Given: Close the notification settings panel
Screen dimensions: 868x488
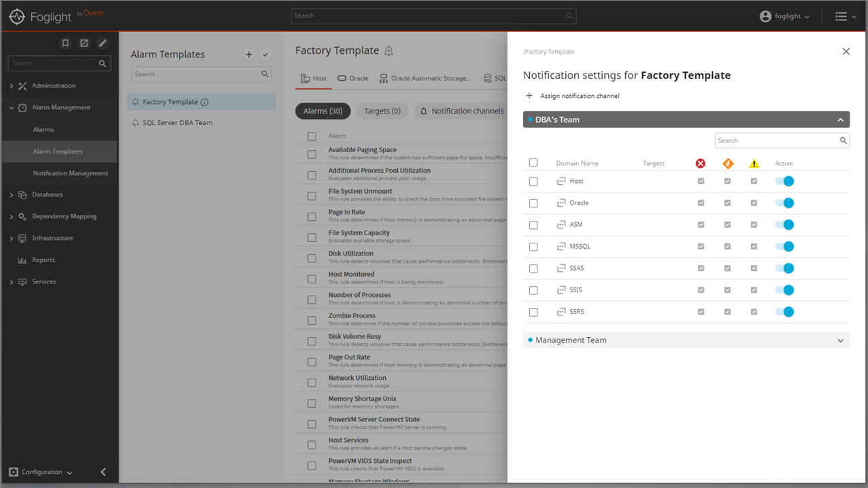Looking at the screenshot, I should point(846,52).
